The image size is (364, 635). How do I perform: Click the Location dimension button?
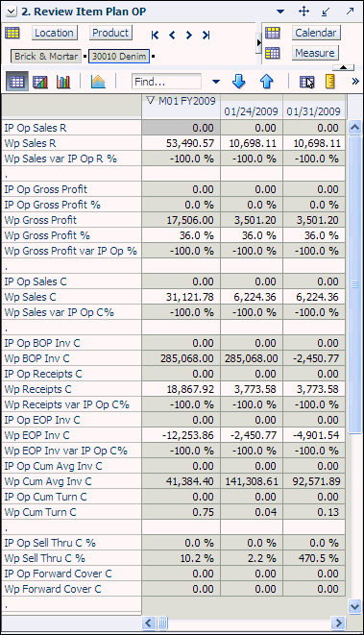point(54,33)
